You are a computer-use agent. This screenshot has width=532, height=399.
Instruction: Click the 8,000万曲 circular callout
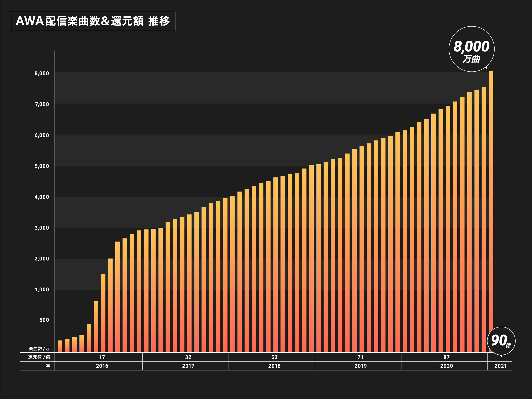(x=471, y=49)
